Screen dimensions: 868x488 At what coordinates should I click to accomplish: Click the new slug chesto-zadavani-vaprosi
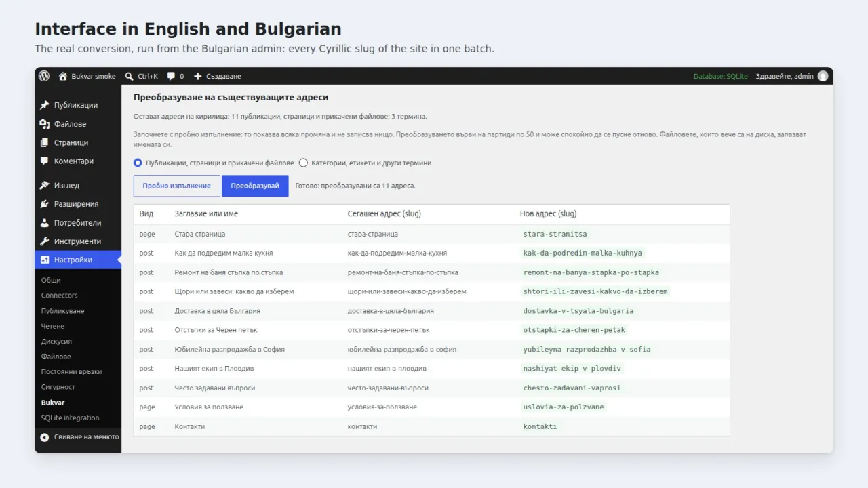click(x=572, y=388)
